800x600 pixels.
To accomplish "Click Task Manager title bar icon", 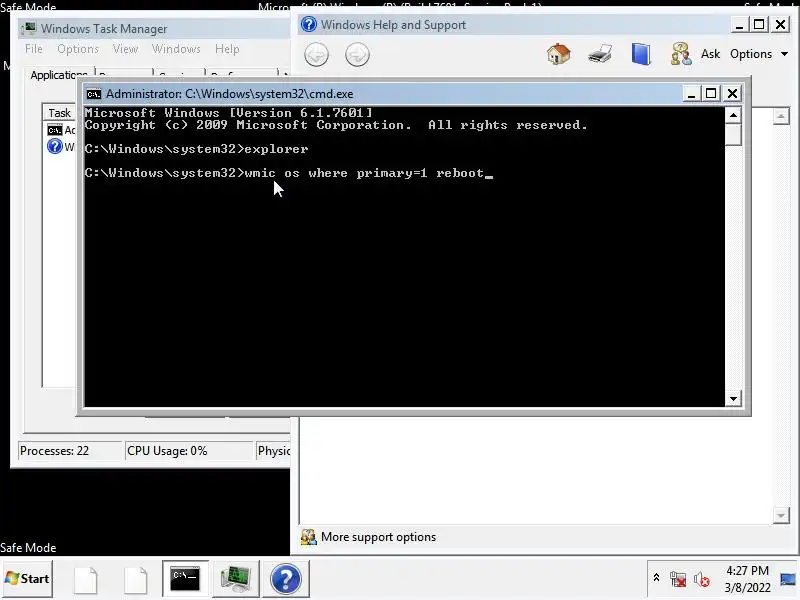I will [29, 29].
